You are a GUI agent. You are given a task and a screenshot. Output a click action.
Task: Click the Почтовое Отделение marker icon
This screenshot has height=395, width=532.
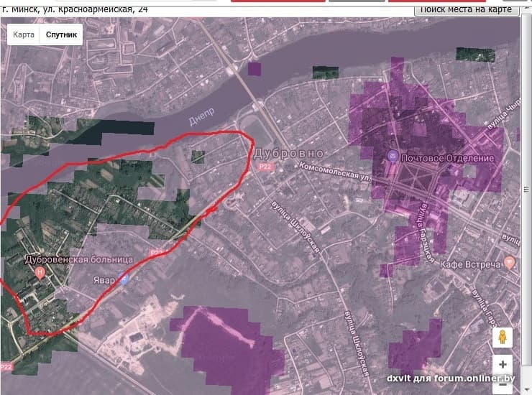[393, 157]
